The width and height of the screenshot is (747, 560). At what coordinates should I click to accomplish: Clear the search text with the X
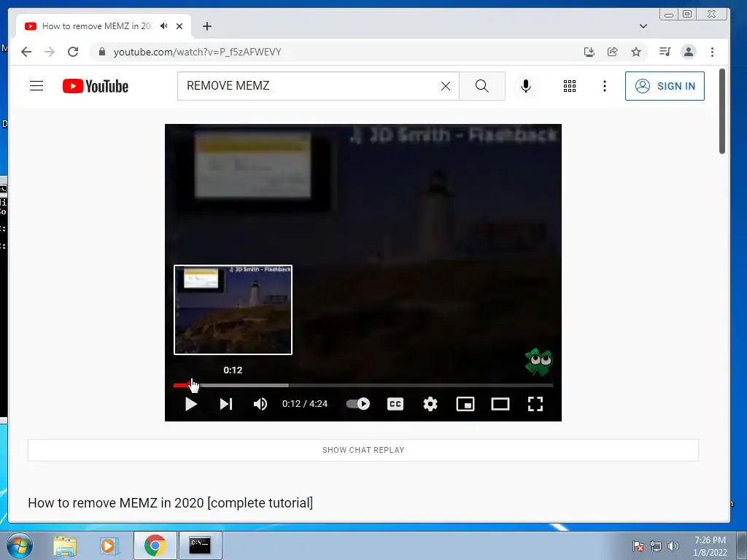coord(446,86)
